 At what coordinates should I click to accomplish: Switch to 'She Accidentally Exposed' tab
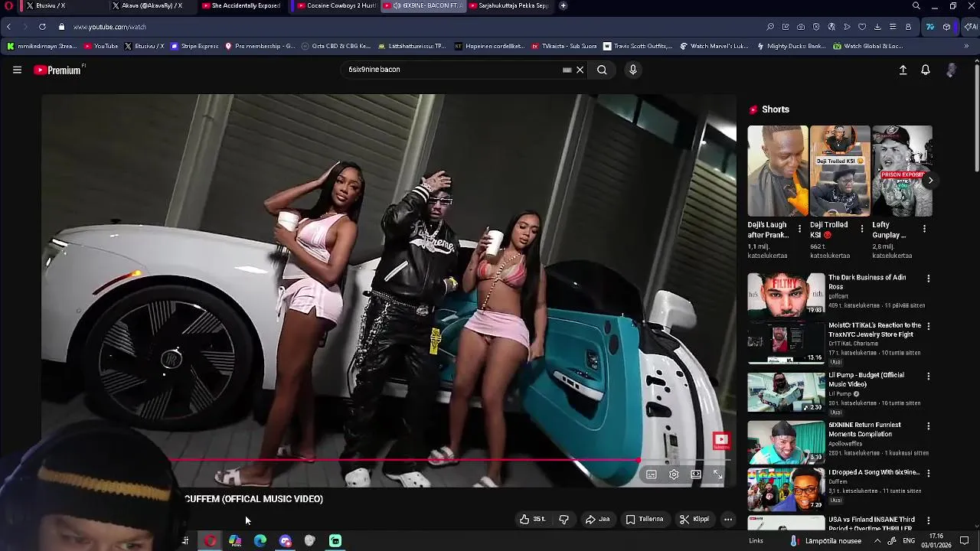[x=240, y=5]
